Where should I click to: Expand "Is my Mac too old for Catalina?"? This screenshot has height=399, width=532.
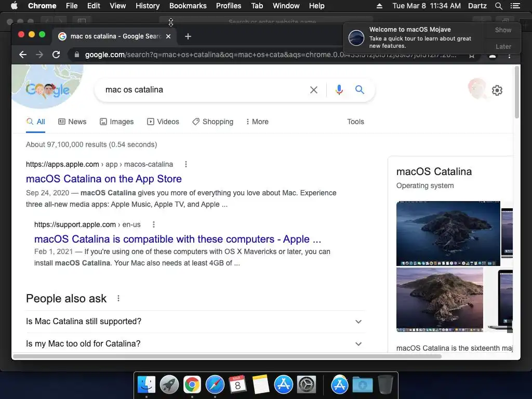coord(195,344)
